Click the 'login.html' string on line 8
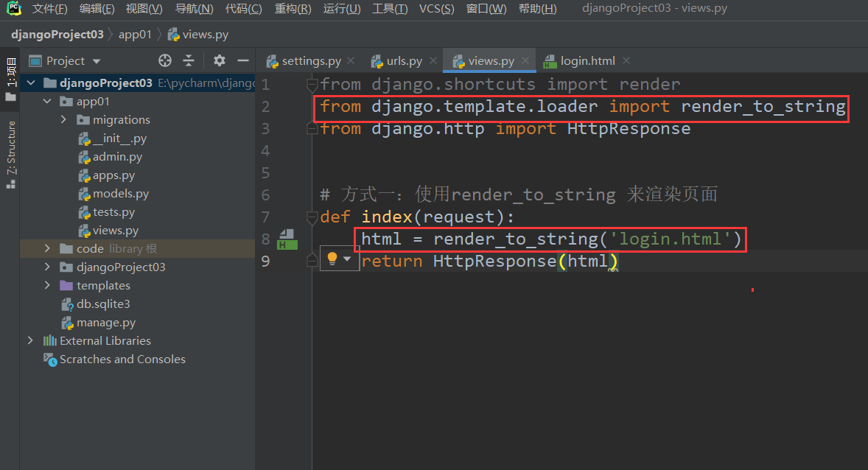The height and width of the screenshot is (470, 868). tap(670, 239)
